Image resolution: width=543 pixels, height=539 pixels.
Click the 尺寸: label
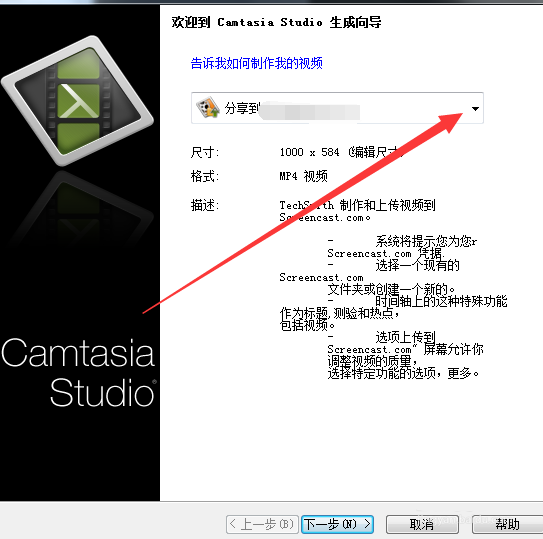(x=205, y=152)
